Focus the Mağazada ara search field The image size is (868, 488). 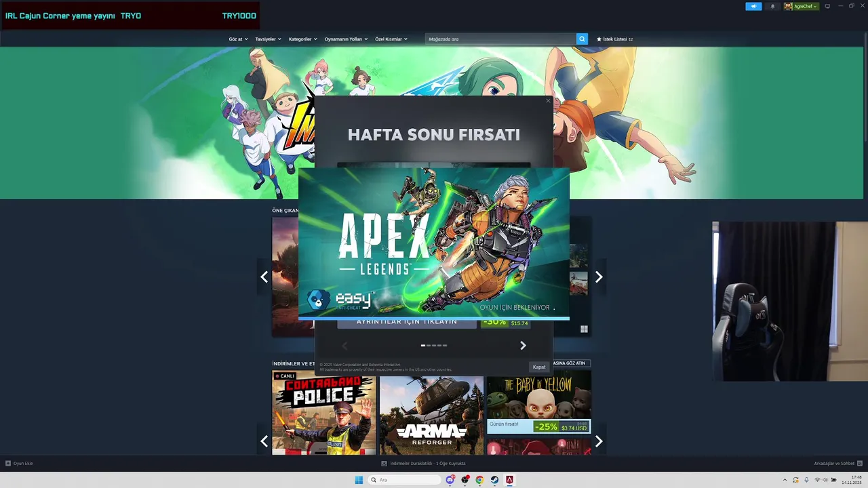pos(500,39)
